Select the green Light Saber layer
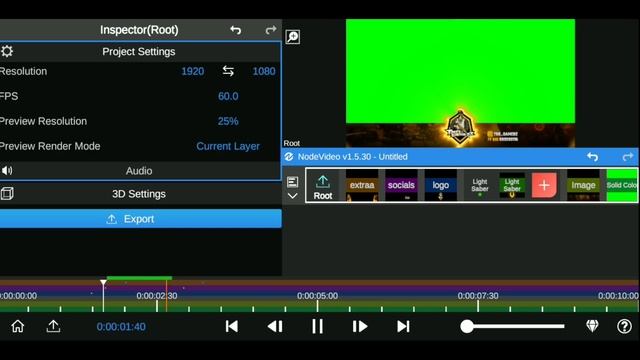 (512, 185)
